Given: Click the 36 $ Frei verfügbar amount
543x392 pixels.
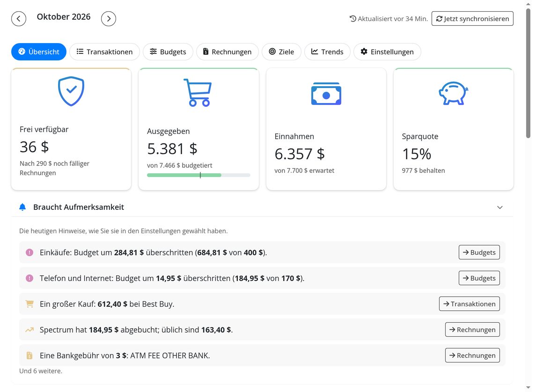Looking at the screenshot, I should click(34, 147).
